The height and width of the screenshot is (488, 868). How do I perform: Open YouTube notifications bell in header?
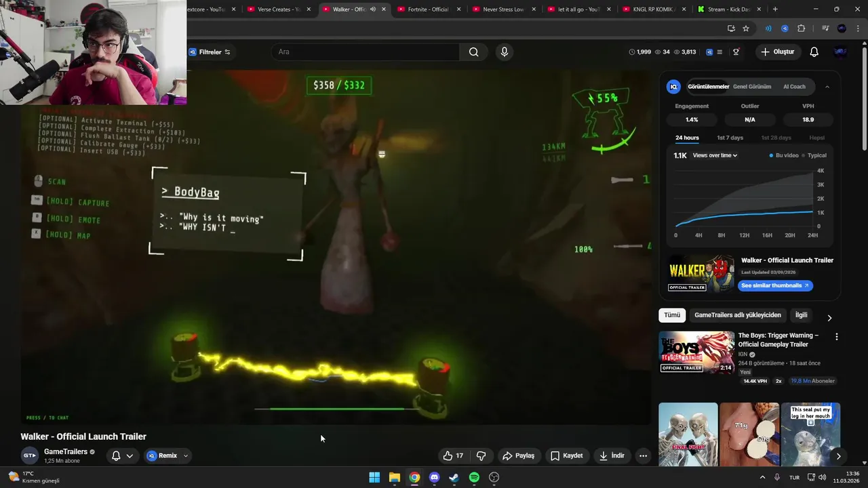[814, 52]
